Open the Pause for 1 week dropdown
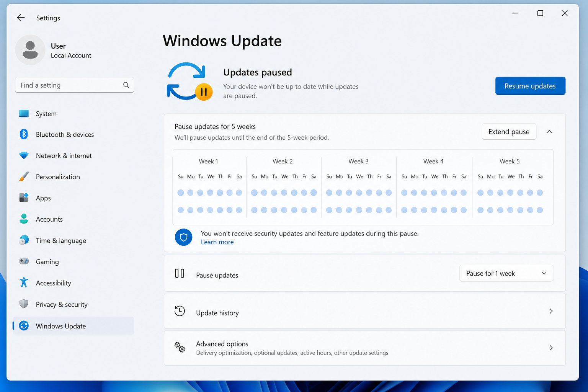This screenshot has width=588, height=392. coord(506,273)
